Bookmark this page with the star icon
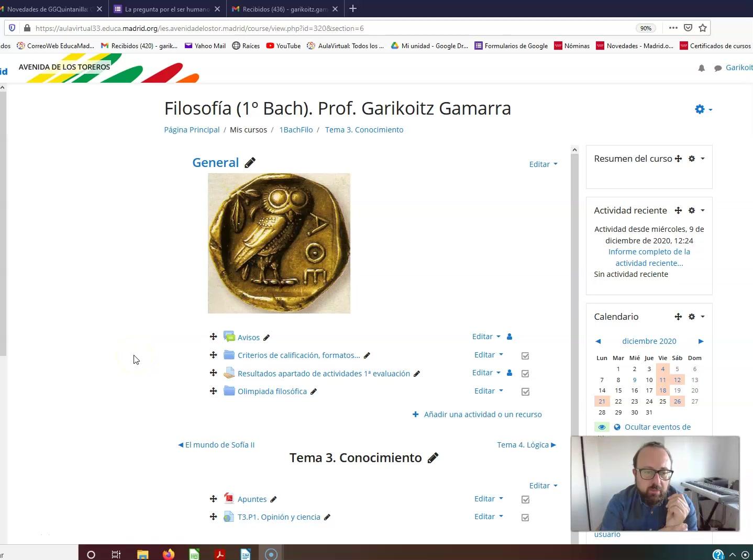This screenshot has width=753, height=560. 703,28
